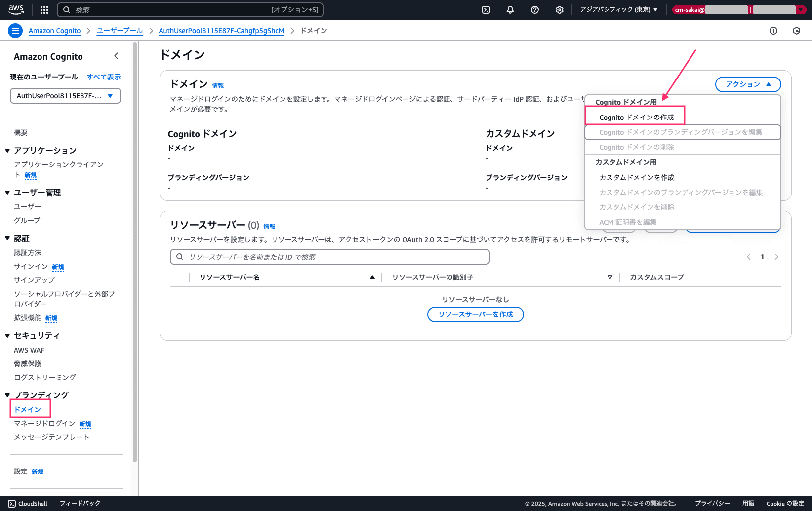Go to previous page of resource servers
Screen dimensions: 812x511
[749, 257]
